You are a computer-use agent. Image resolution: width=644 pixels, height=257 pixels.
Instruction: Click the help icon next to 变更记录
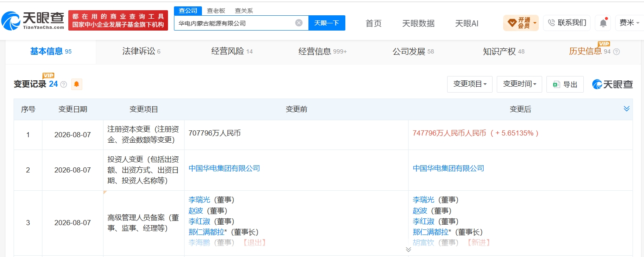coord(64,85)
